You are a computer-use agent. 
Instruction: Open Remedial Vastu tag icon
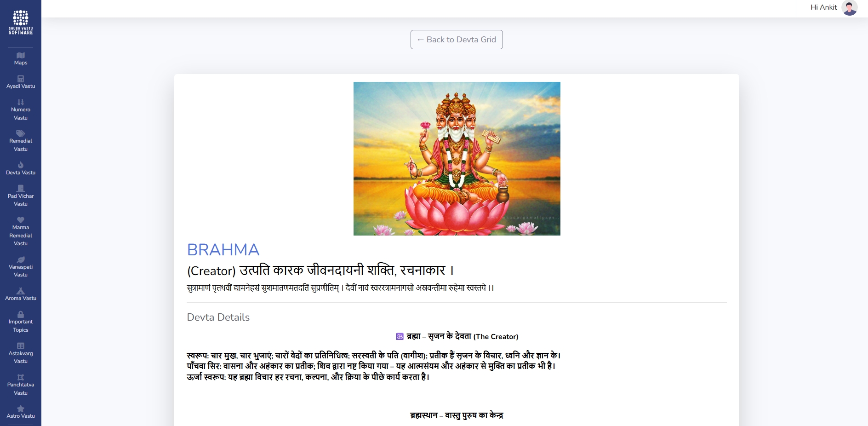[21, 133]
